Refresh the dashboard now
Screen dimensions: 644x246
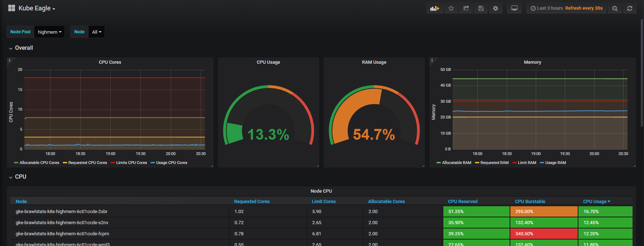(630, 8)
